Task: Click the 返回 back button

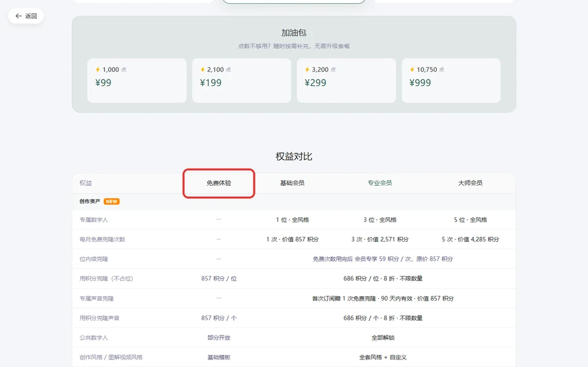Action: (26, 16)
